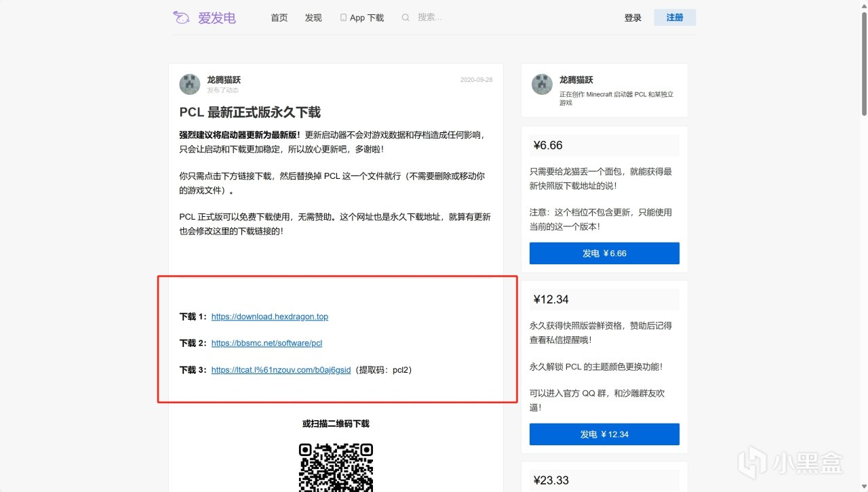Viewport: 868px width, 492px height.
Task: Click 龙腾猫跃 name in the sidebar card
Action: [576, 79]
